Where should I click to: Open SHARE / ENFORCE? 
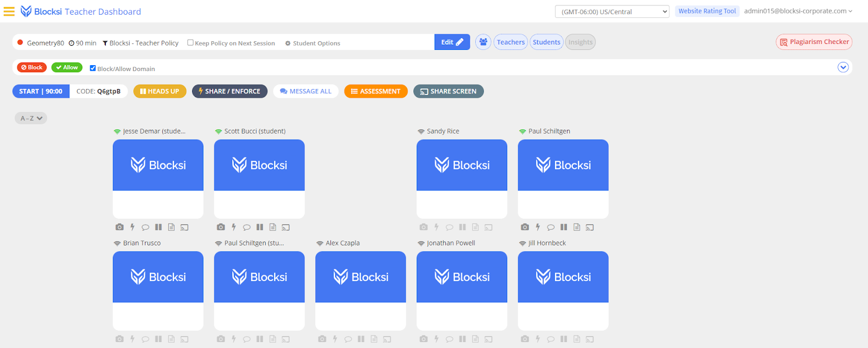click(229, 91)
